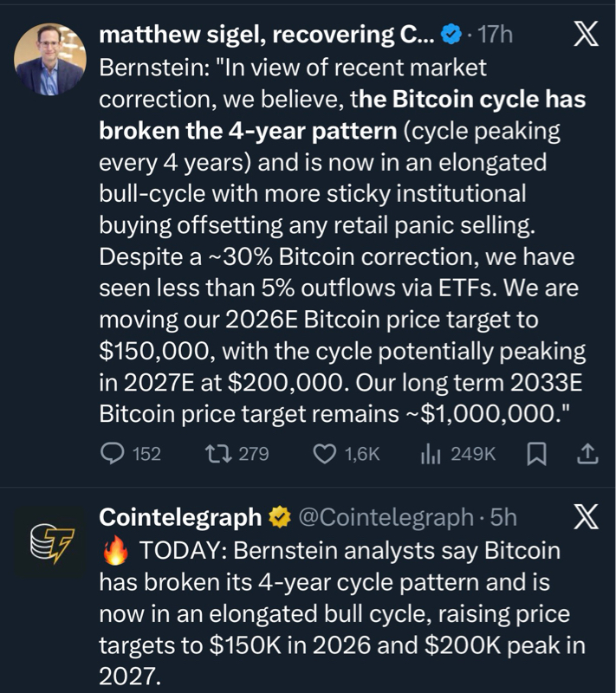Image resolution: width=616 pixels, height=693 pixels.
Task: Open matthew sigel's profile photo
Action: [x=49, y=57]
